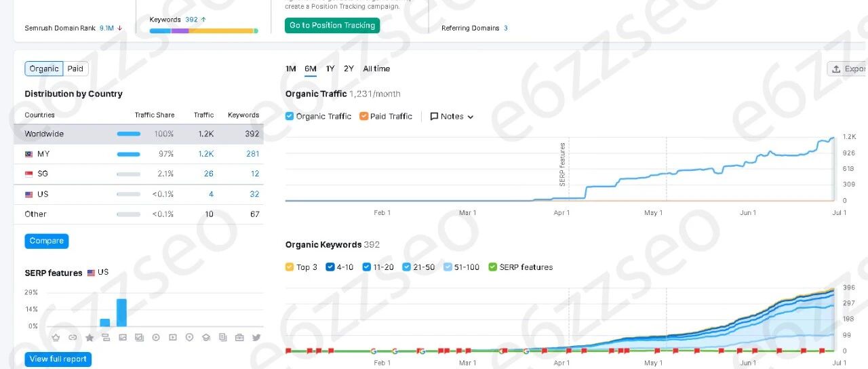The image size is (868, 369).
Task: Click the star reviews SERP icon
Action: [89, 337]
